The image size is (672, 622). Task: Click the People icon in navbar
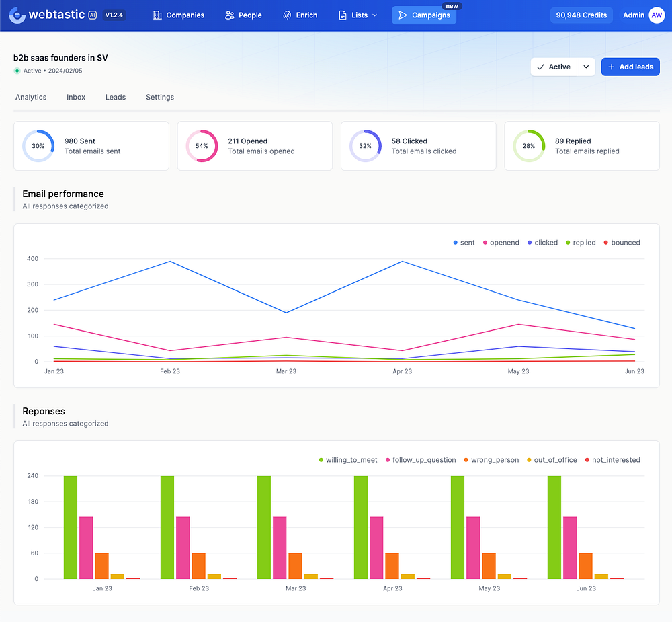[230, 15]
